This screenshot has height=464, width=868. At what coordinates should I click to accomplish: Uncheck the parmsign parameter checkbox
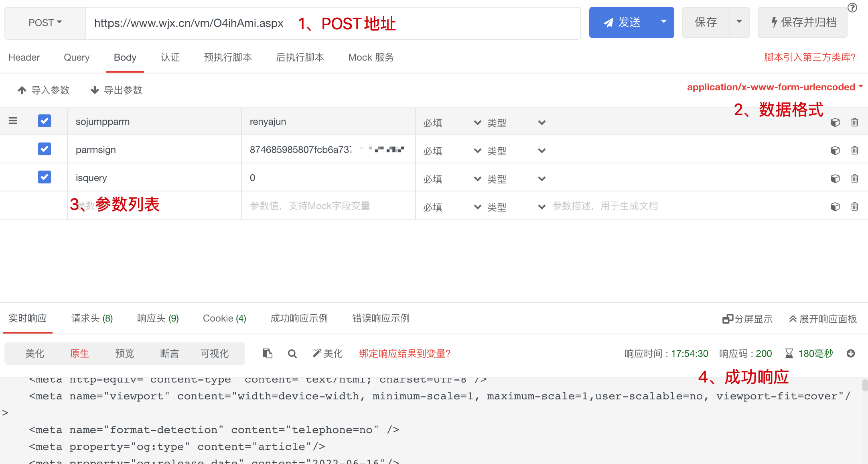tap(45, 149)
